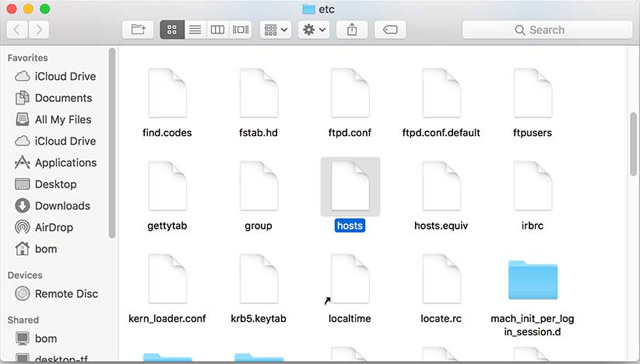Viewport: 640px width, 364px height.
Task: Switch to column view mode
Action: [x=218, y=30]
